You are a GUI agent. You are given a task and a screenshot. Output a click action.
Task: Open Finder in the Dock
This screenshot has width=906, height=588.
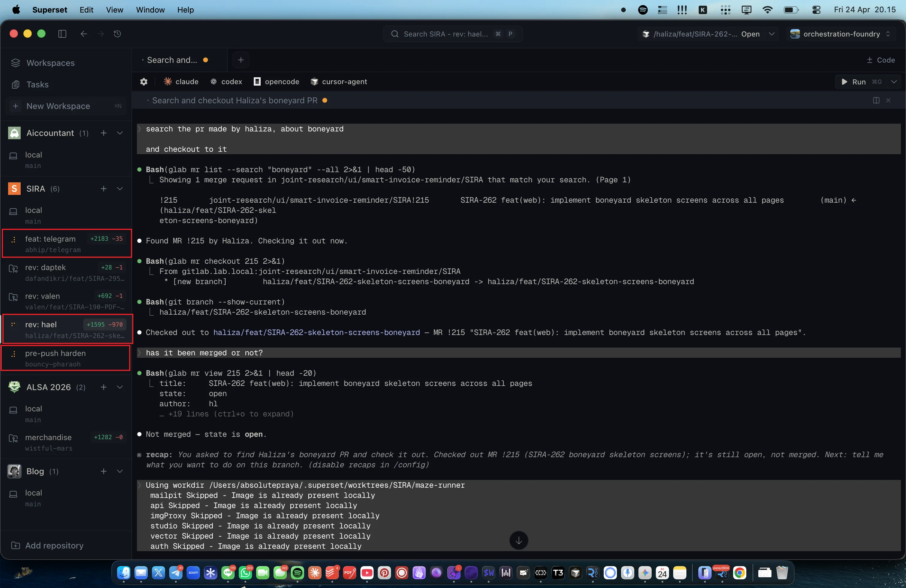tap(124, 572)
